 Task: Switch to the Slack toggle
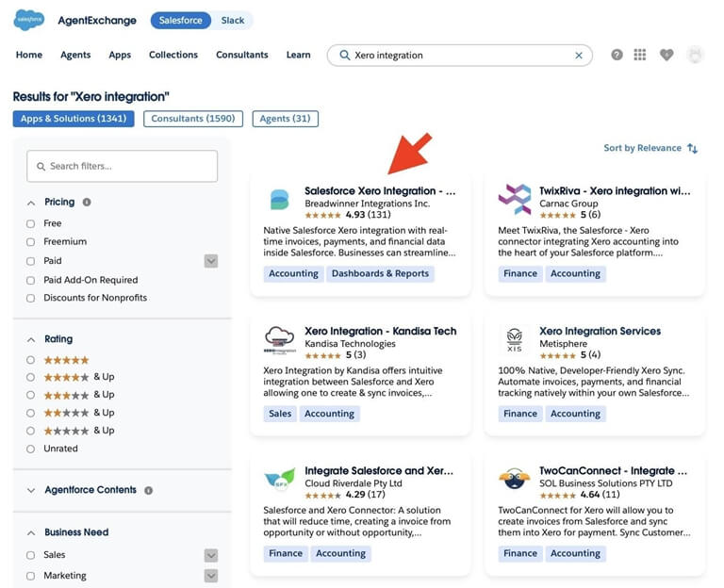(233, 21)
